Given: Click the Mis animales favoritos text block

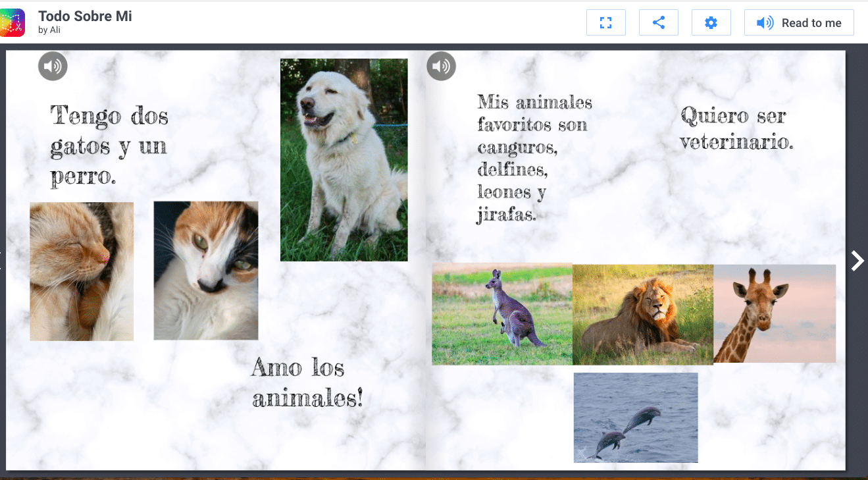Looking at the screenshot, I should point(534,159).
